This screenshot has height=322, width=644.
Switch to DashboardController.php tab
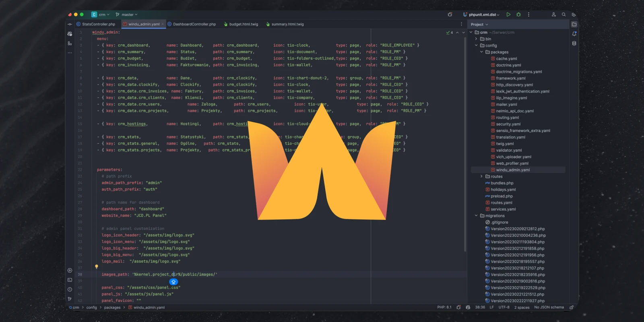[x=192, y=24]
